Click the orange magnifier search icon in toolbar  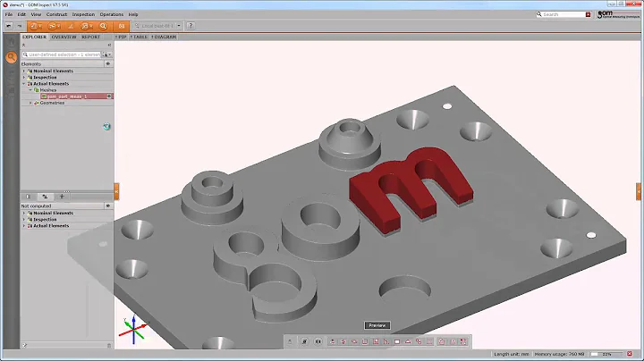pos(103,26)
